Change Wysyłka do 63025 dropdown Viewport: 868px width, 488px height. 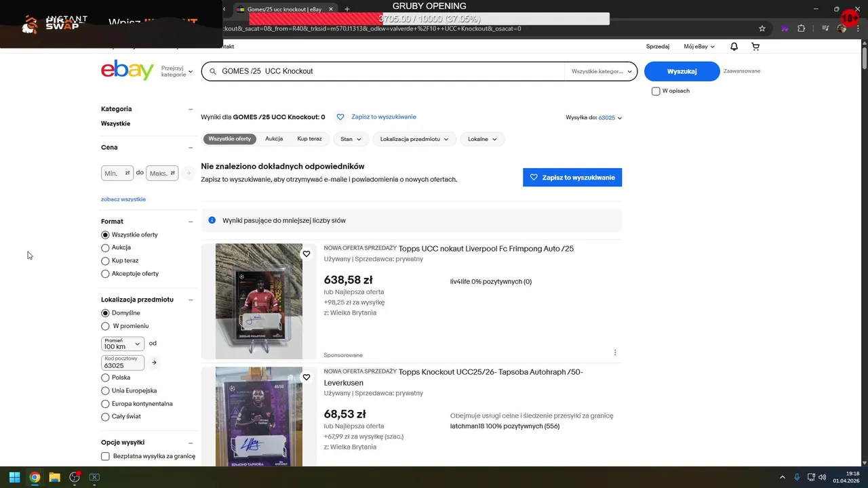click(610, 118)
